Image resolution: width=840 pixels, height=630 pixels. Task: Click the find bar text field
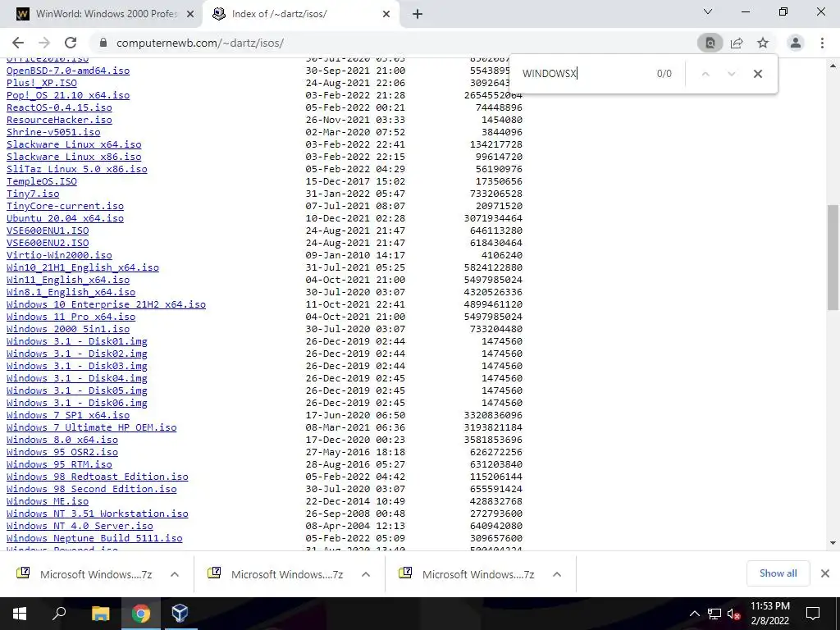(584, 73)
